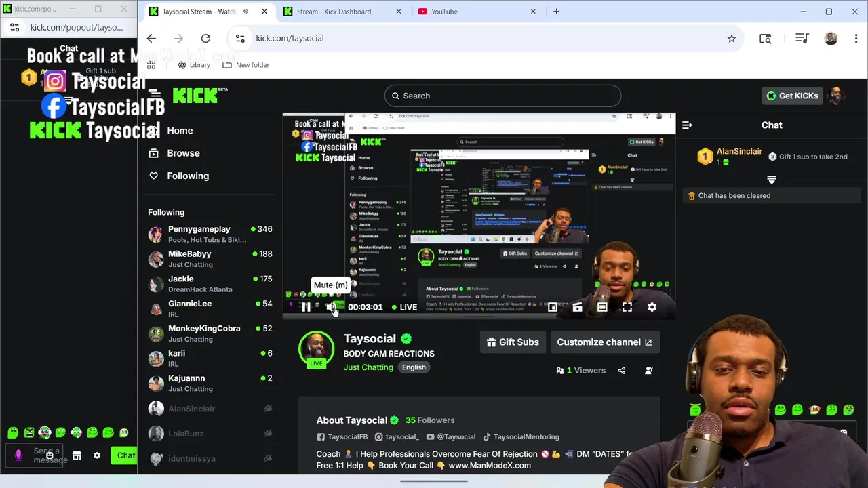Bookmark this page with star icon
This screenshot has height=488, width=868.
tap(732, 39)
